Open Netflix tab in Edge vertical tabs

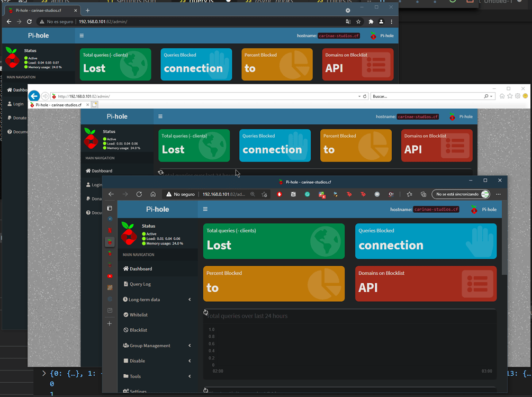110,230
